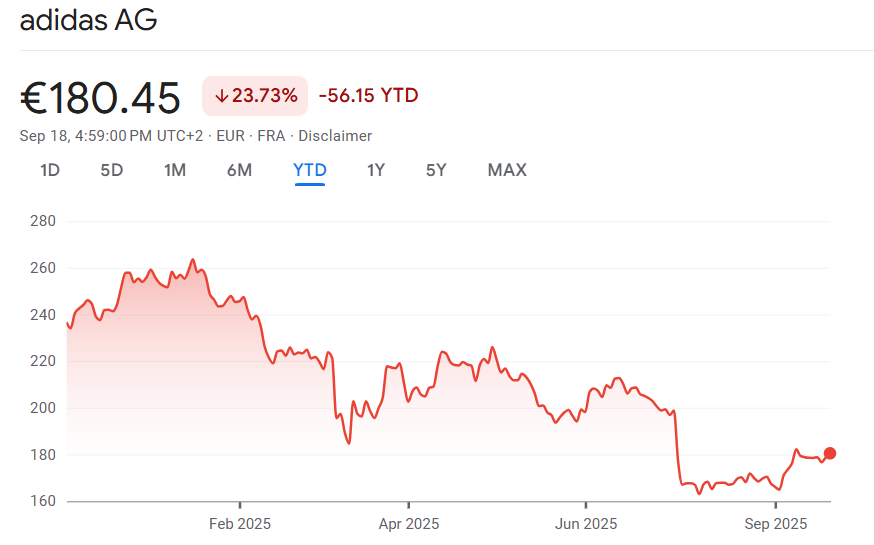Image resolution: width=874 pixels, height=545 pixels.
Task: Click the €180.45 share price
Action: (x=101, y=98)
